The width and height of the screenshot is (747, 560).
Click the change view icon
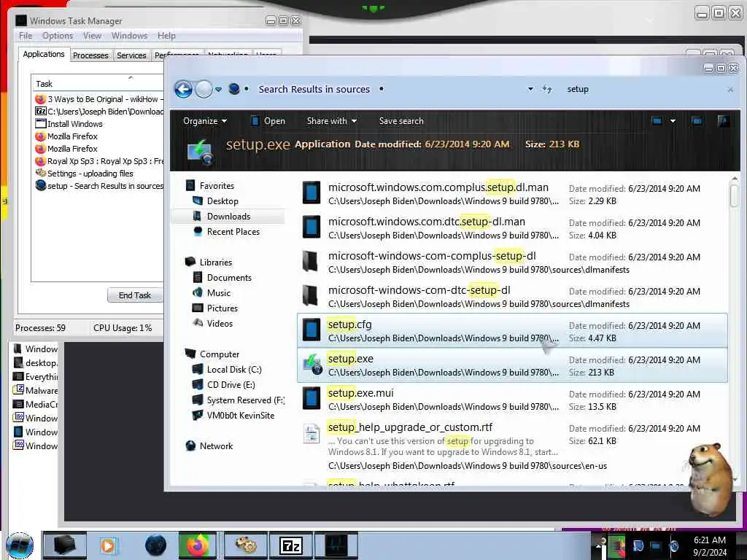pos(657,121)
